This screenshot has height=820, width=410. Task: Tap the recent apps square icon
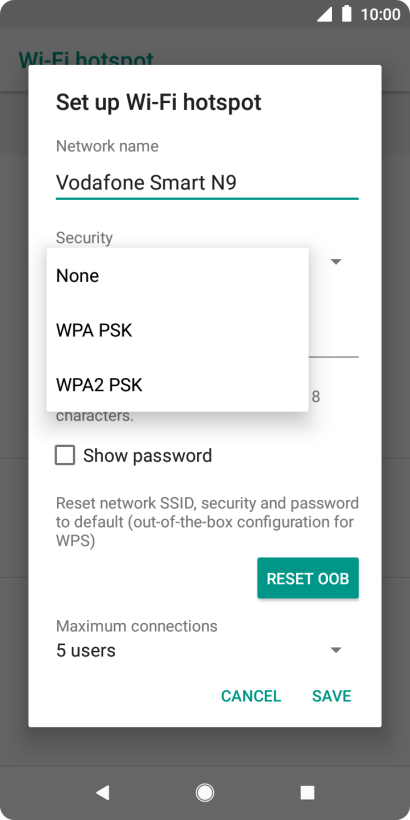[x=307, y=793]
